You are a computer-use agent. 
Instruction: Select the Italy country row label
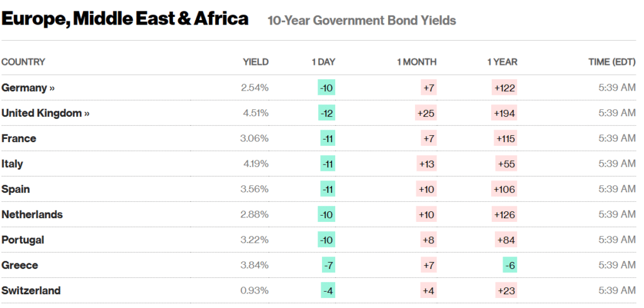12,164
